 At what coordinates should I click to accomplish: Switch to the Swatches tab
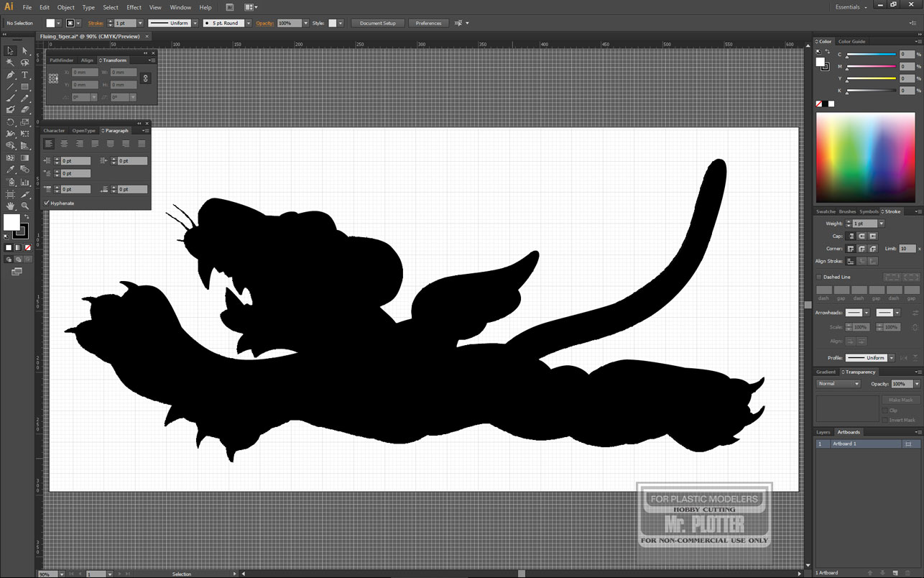click(x=826, y=211)
